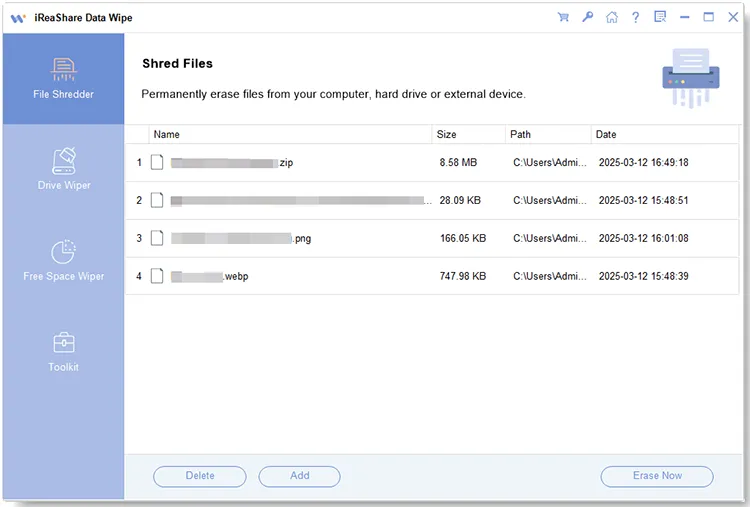Click row number 2
Viewport: 750px width, 507px height.
[x=139, y=200]
